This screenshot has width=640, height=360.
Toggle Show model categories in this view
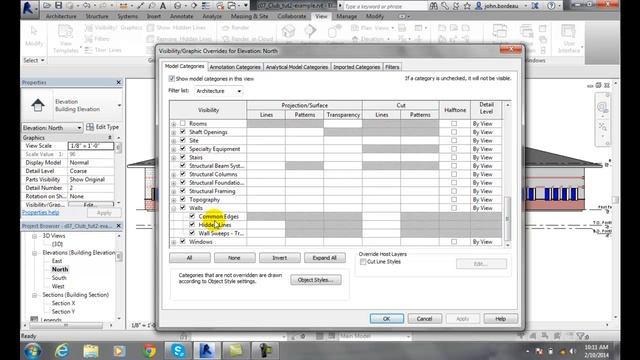tap(171, 78)
